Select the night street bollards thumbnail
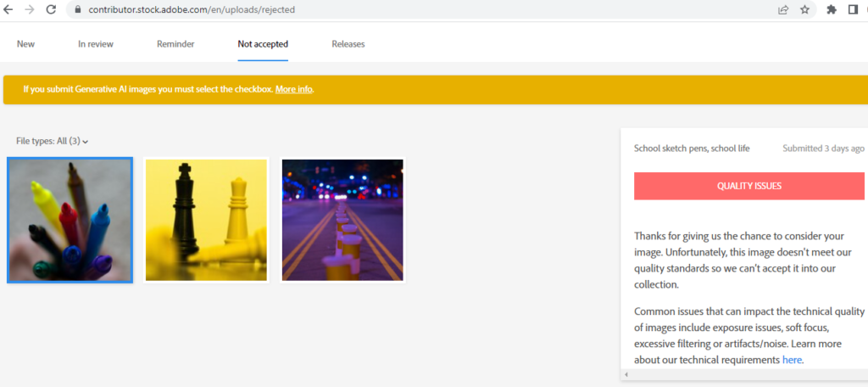 coord(342,220)
